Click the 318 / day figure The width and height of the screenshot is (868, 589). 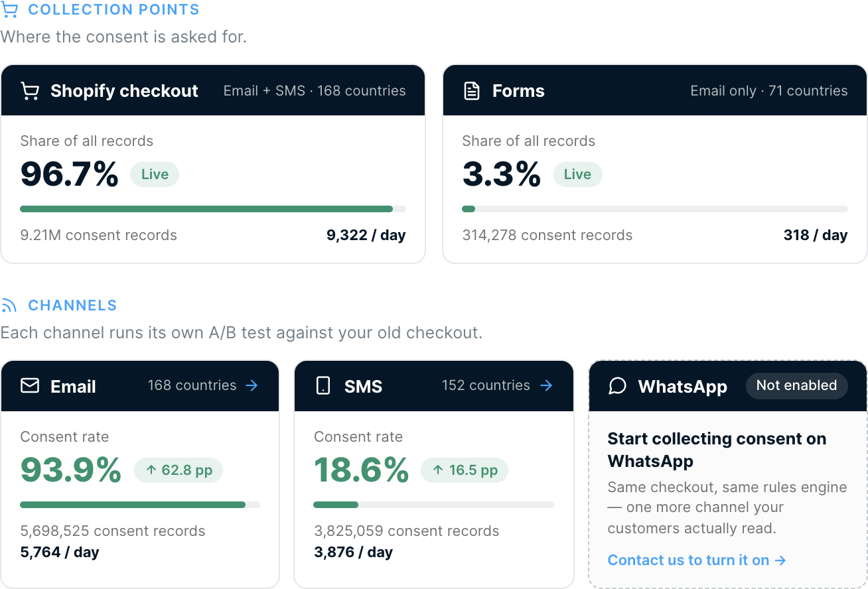coord(816,235)
